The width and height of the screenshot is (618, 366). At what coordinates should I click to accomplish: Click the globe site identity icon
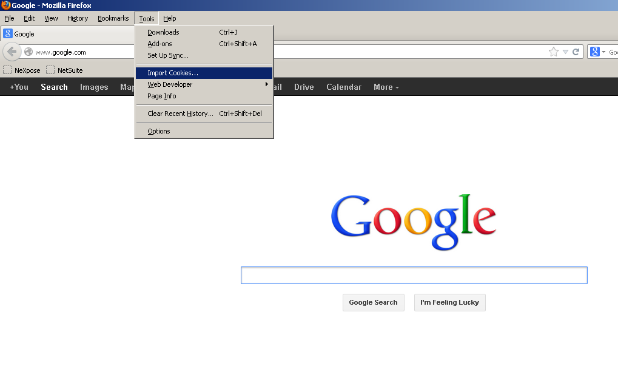28,52
